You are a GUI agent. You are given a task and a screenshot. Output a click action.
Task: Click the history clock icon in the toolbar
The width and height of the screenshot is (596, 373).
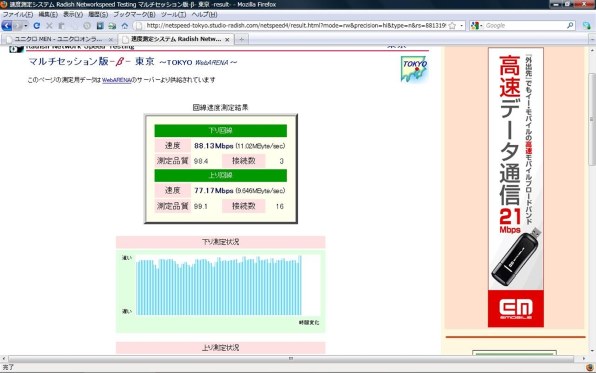tap(87, 26)
